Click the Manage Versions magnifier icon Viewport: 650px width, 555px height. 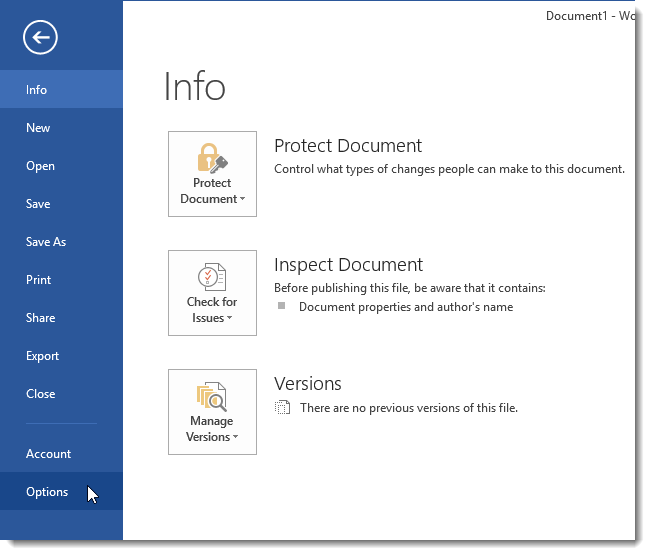coord(212,396)
